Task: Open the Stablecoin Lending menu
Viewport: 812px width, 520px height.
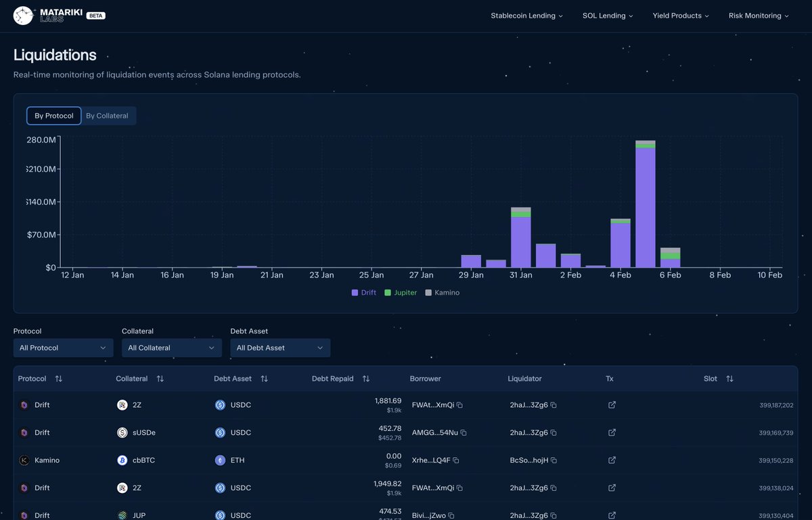Action: pos(527,16)
